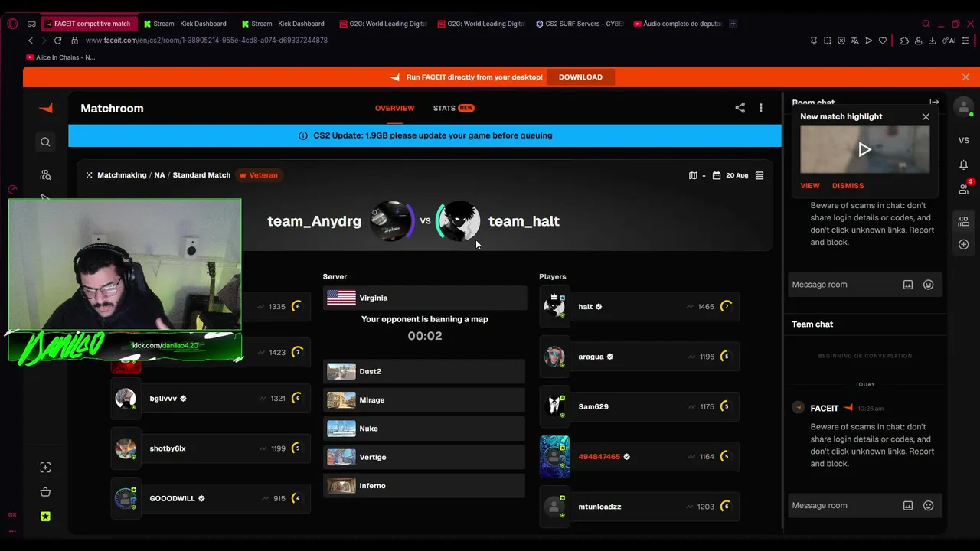
Task: Select the Vertigo map
Action: (x=424, y=457)
